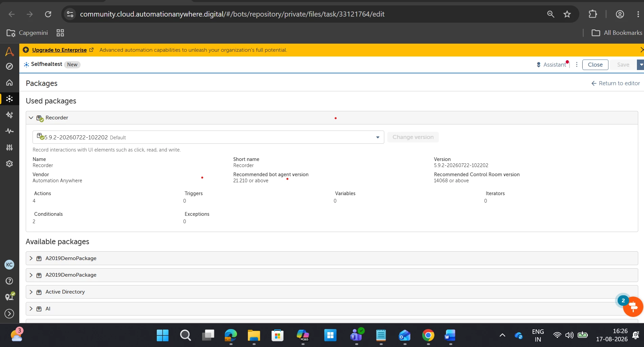
Task: Open the KC user profile avatar
Action: pos(9,265)
